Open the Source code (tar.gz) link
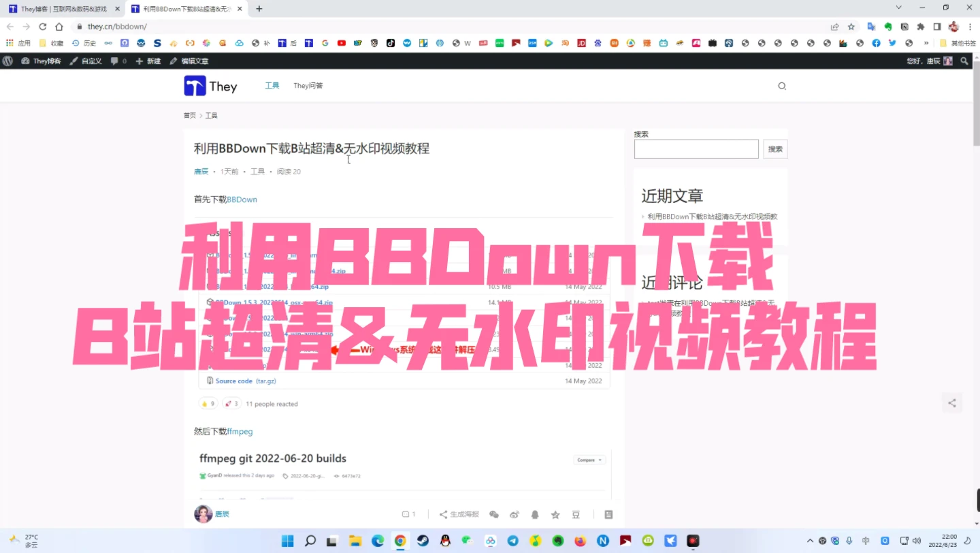This screenshot has width=980, height=553. click(246, 381)
